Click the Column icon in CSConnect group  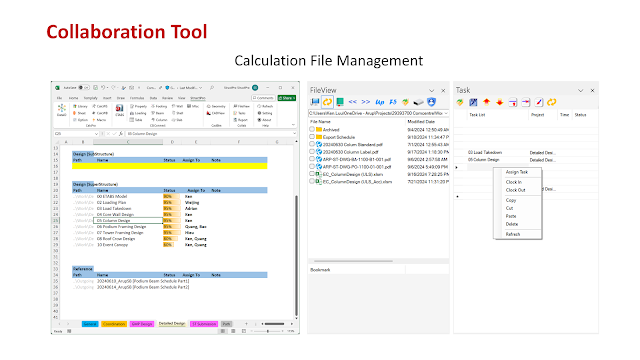[x=159, y=120]
